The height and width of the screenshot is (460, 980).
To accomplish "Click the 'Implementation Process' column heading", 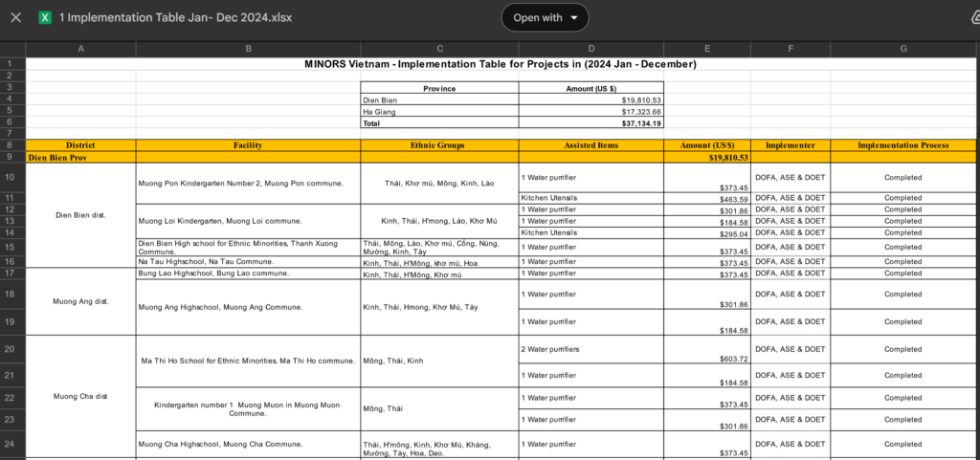I will click(903, 145).
